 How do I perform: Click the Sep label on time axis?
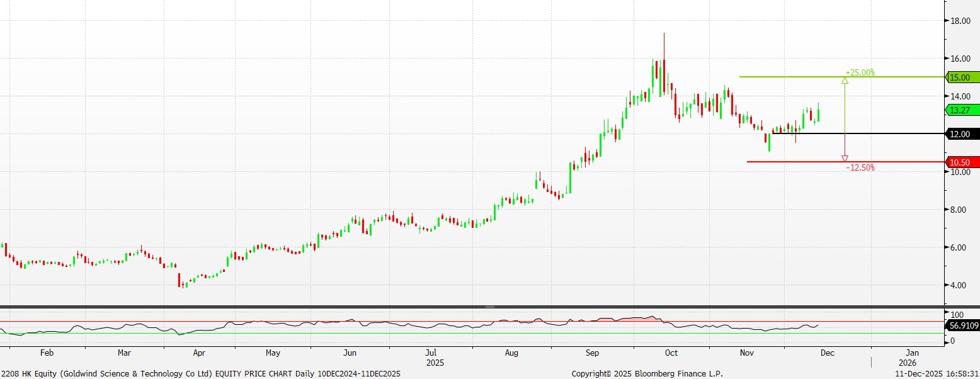(592, 353)
